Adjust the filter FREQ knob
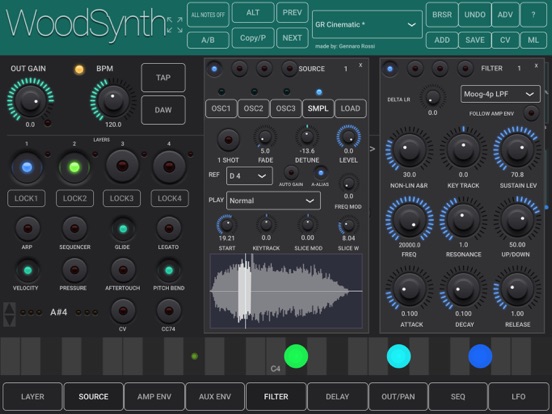The width and height of the screenshot is (552, 414). pyautogui.click(x=409, y=219)
